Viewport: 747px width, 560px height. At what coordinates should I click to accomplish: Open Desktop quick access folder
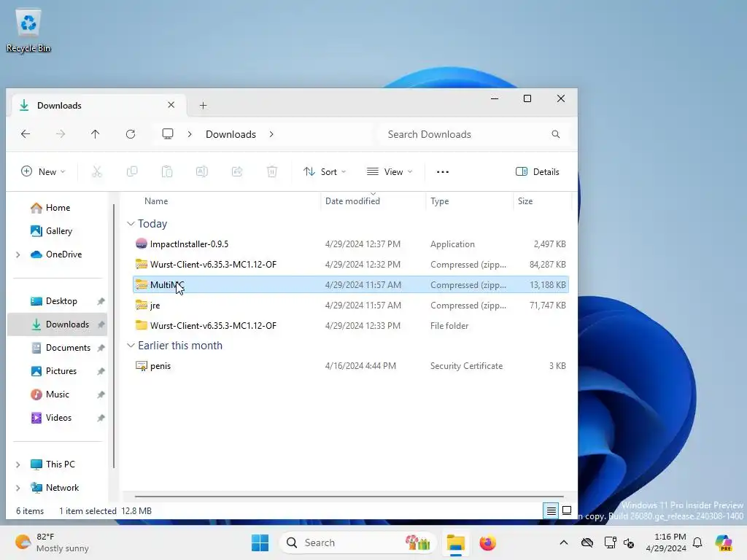61,301
